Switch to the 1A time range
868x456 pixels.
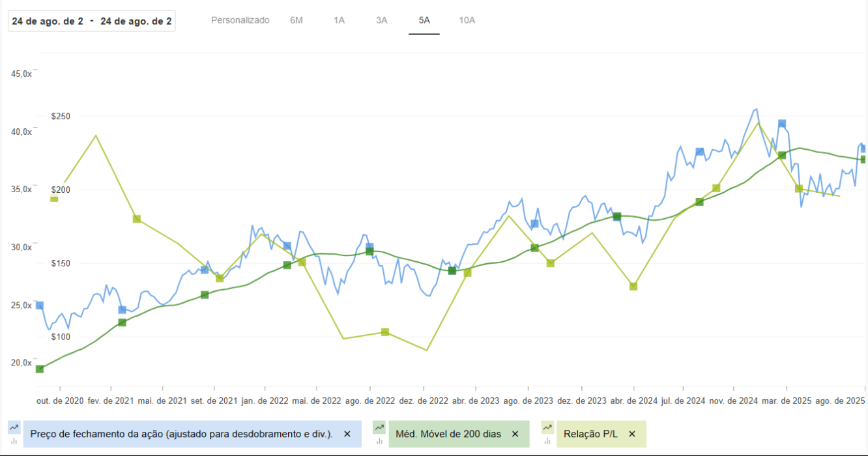[x=339, y=20]
